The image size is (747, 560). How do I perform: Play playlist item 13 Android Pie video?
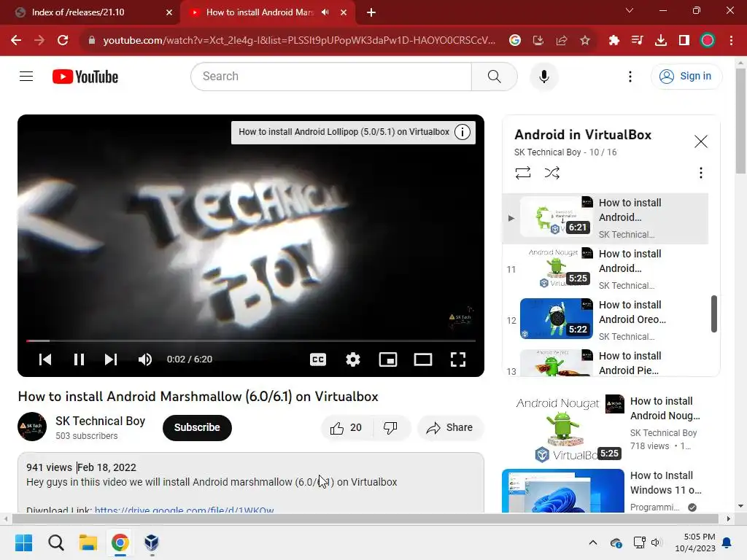(x=605, y=362)
